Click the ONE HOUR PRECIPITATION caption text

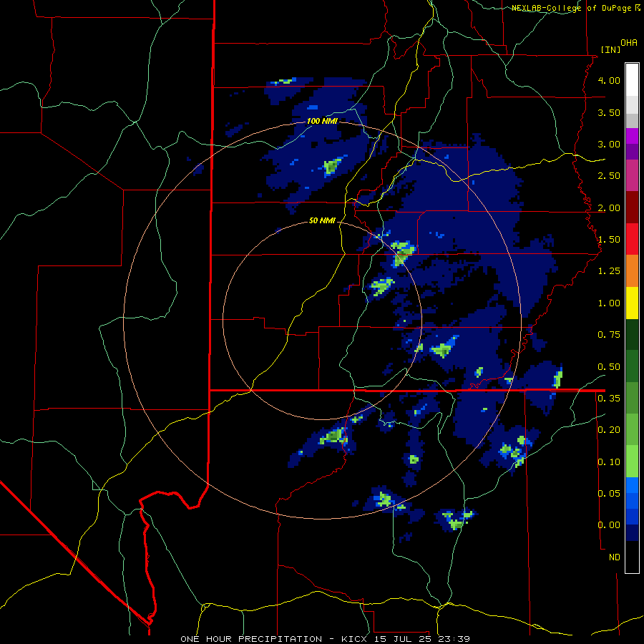(x=251, y=639)
